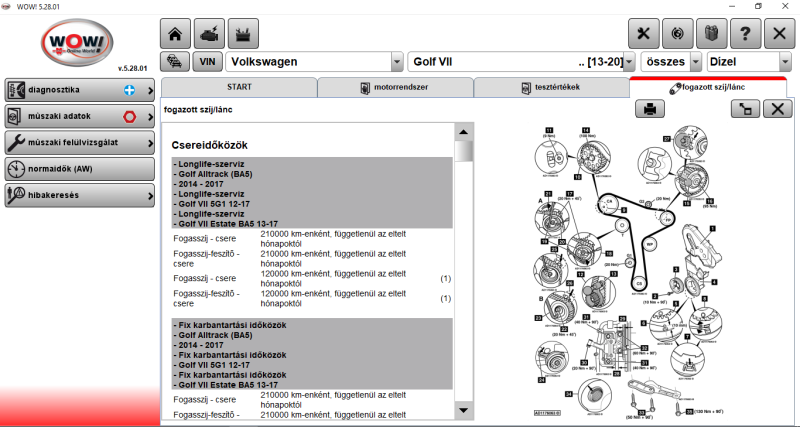Click the red hexagon icon on műszaki adatok
The height and width of the screenshot is (427, 800).
pyautogui.click(x=130, y=117)
